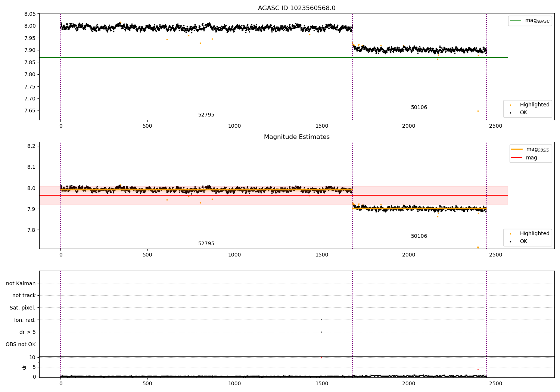Click the red 'mag' legend label text

pos(532,158)
